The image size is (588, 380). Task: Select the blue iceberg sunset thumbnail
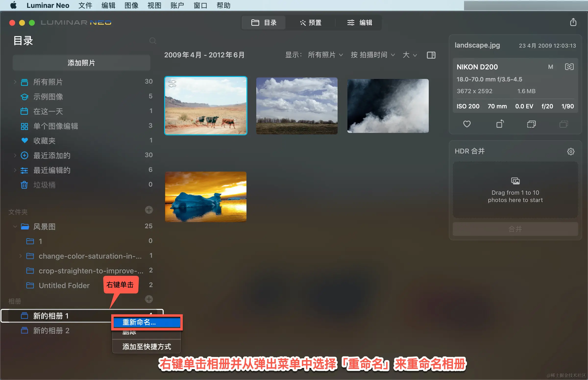point(206,197)
